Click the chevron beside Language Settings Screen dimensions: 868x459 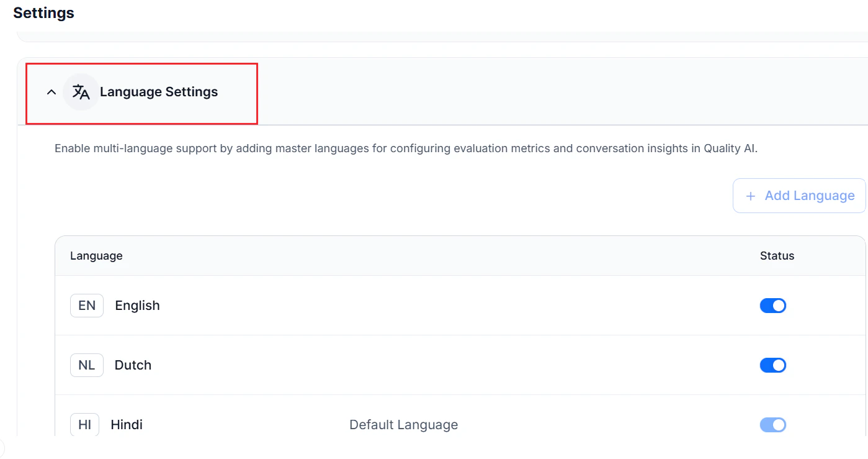coord(51,91)
